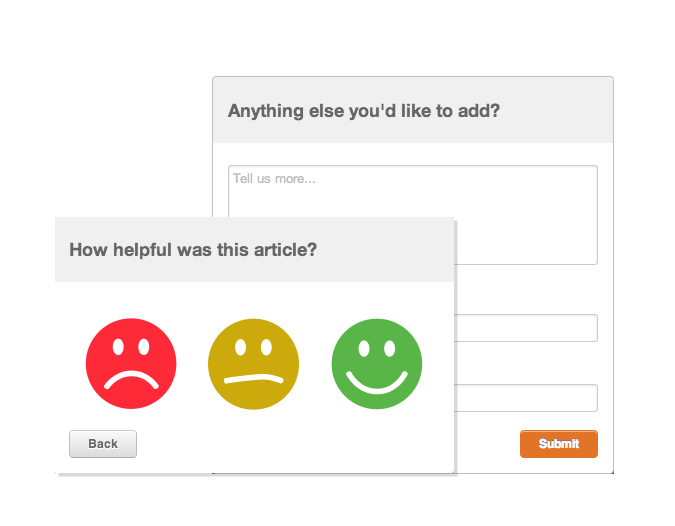675x526 pixels.
Task: Click the 'How helpful was this article?' heading
Action: click(x=193, y=250)
